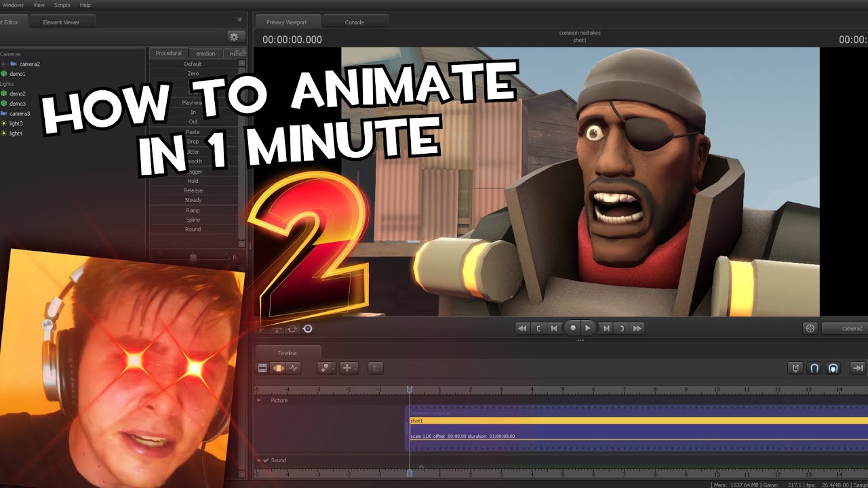This screenshot has height=488, width=868.
Task: Click the preset list scroll-down arrow
Action: (x=241, y=243)
